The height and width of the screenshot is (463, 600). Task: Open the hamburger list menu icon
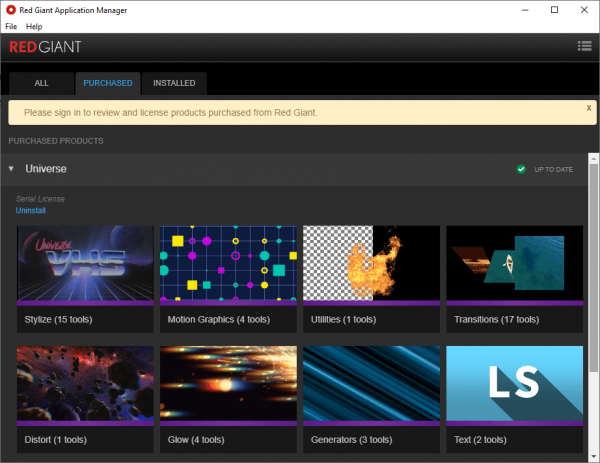pos(585,46)
